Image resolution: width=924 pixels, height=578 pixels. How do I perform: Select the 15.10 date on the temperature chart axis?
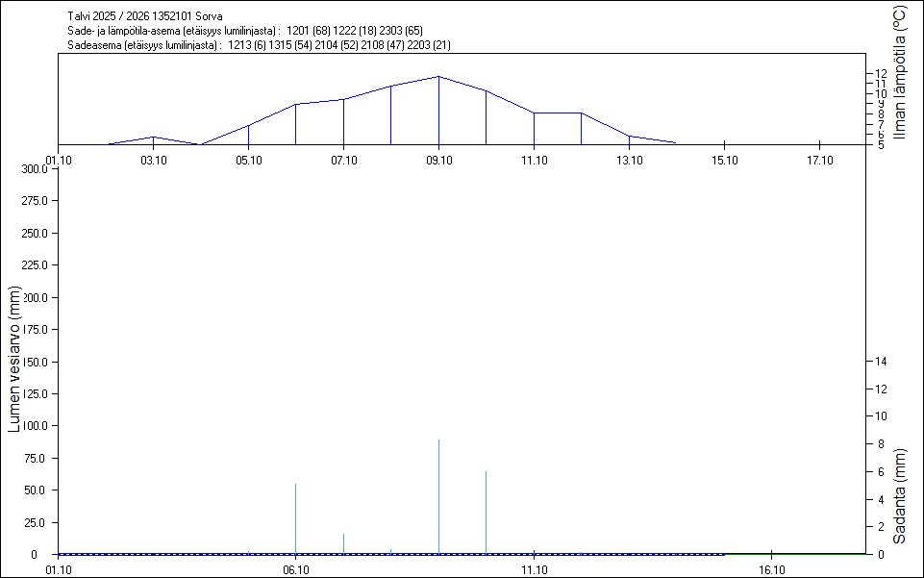(724, 160)
